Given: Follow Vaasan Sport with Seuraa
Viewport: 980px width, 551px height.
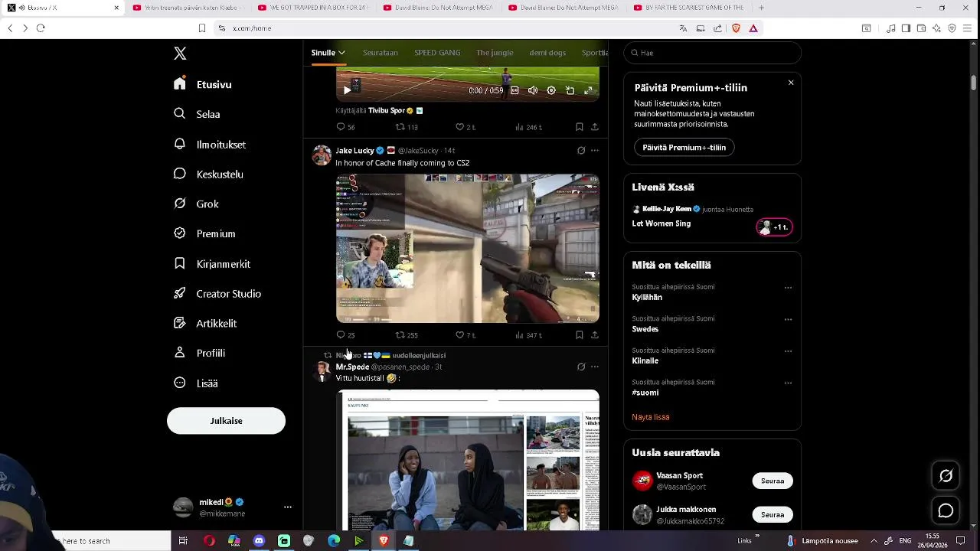Looking at the screenshot, I should [x=773, y=481].
